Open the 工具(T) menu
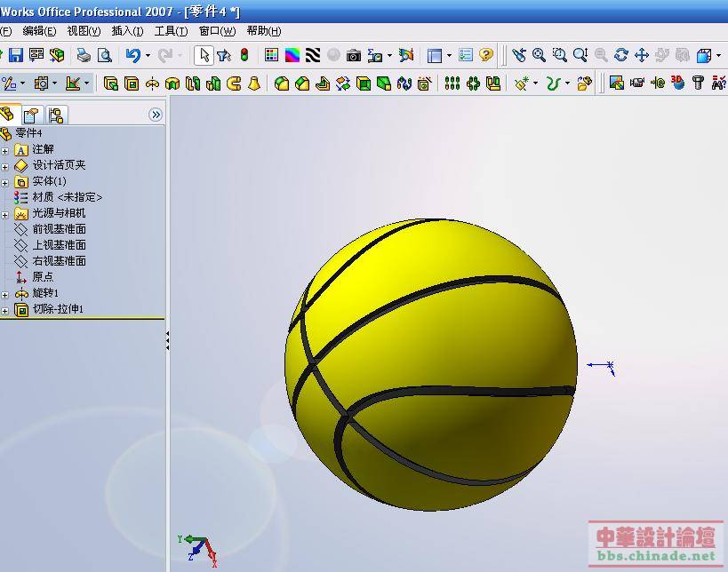 pos(171,31)
